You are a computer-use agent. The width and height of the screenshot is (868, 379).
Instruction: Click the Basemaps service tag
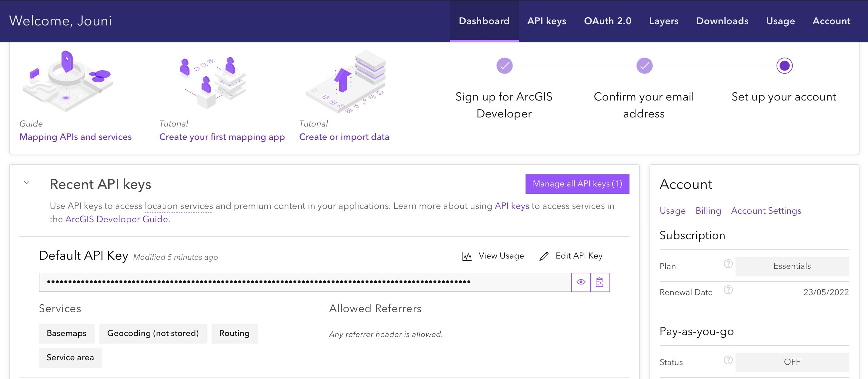[66, 334]
